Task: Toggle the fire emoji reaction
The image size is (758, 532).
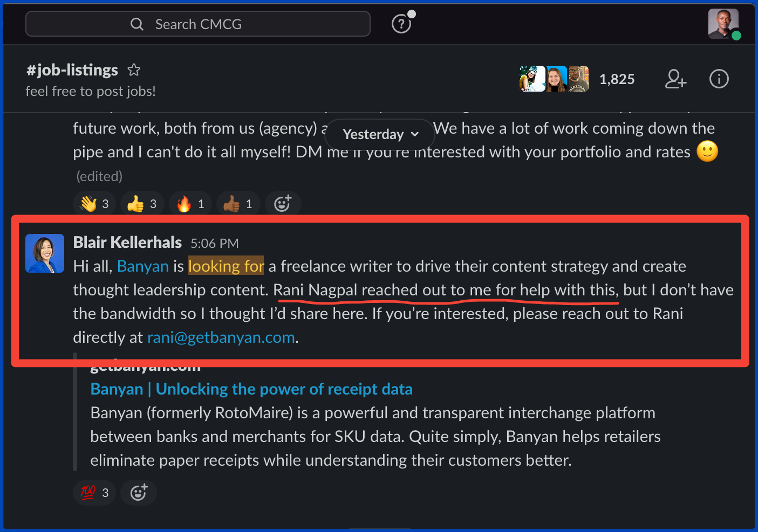Action: (x=190, y=204)
